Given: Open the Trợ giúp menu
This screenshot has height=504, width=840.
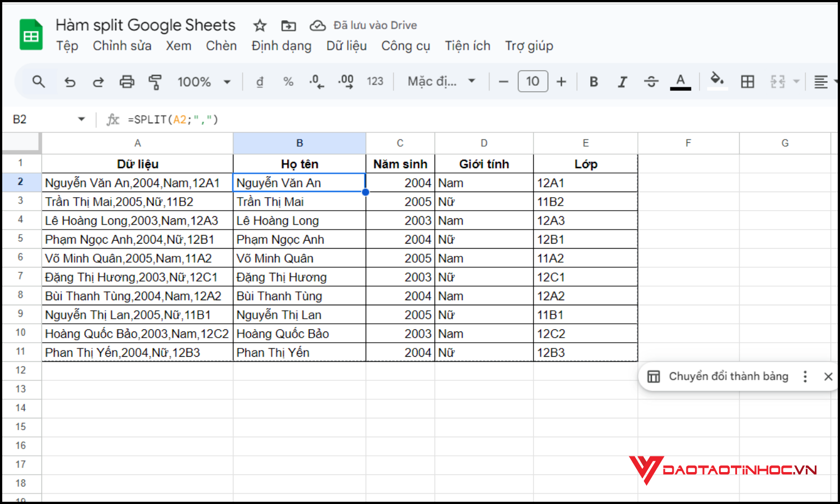Looking at the screenshot, I should point(529,46).
